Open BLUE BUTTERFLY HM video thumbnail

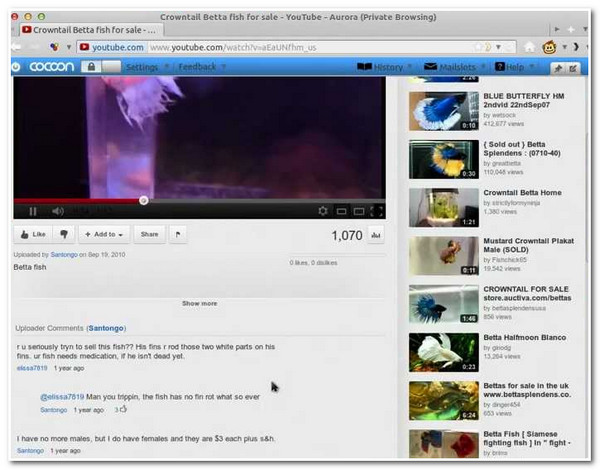coord(443,111)
